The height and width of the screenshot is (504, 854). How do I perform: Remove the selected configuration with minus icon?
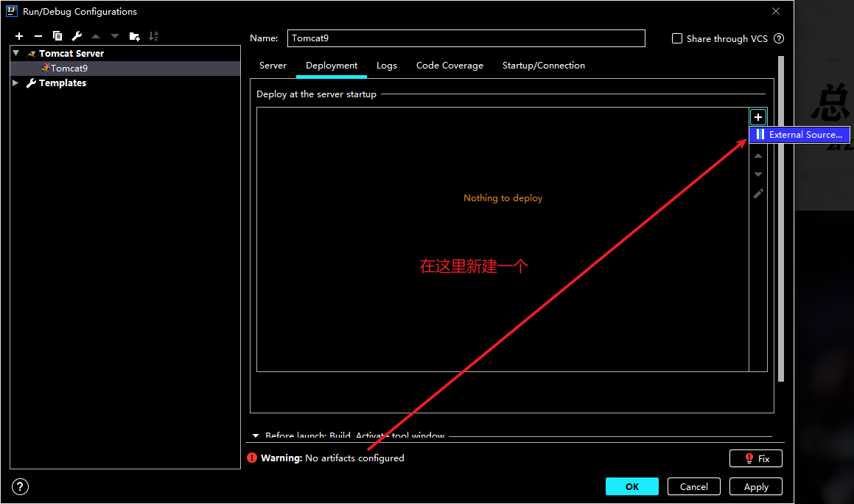click(x=38, y=36)
